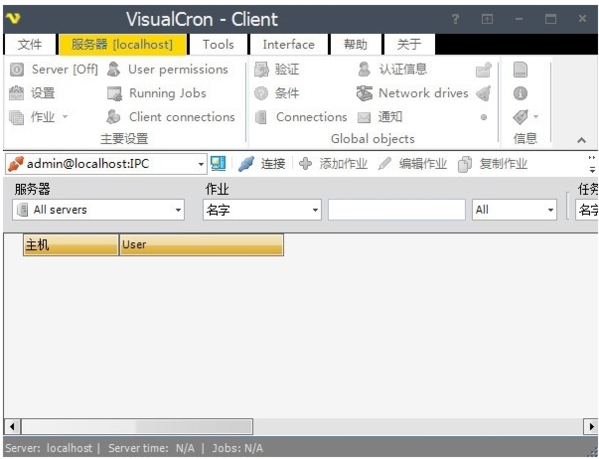Open the Interface tab
The width and height of the screenshot is (599, 459).
[288, 44]
